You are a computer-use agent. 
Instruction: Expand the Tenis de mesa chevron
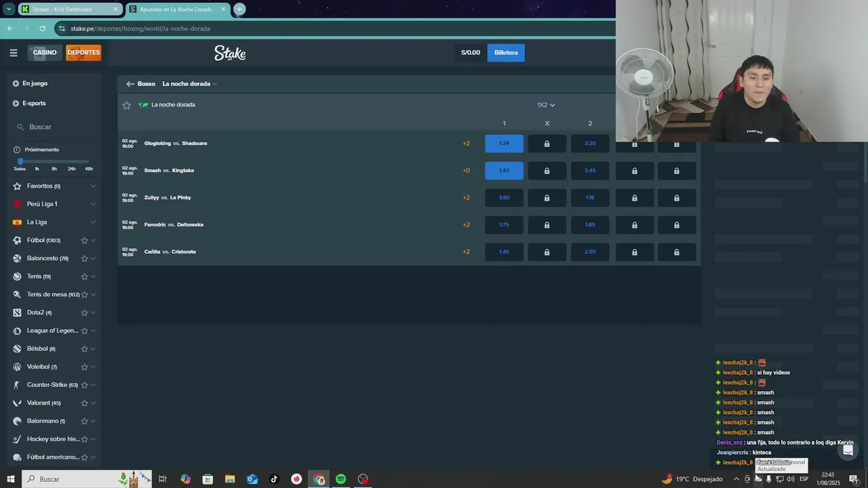point(93,295)
